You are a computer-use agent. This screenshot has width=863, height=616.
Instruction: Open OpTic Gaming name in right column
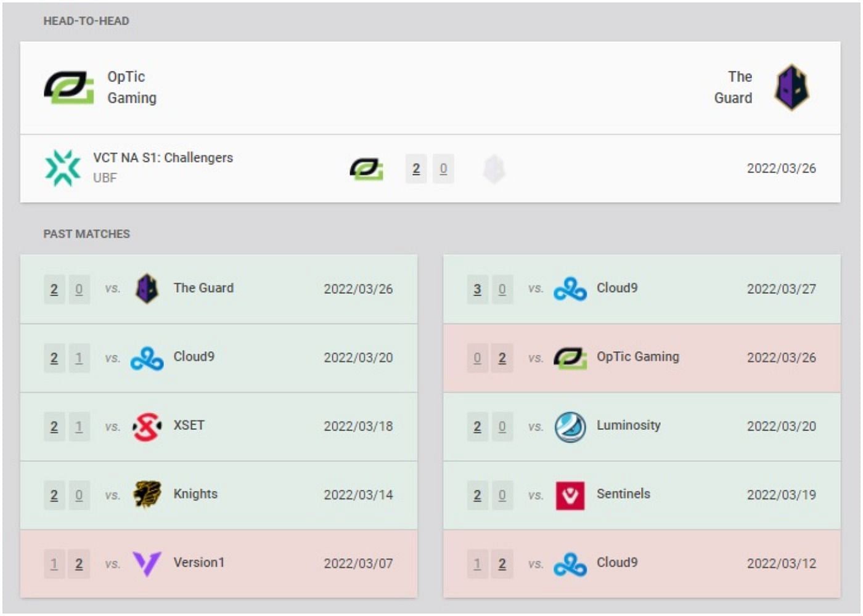point(638,357)
